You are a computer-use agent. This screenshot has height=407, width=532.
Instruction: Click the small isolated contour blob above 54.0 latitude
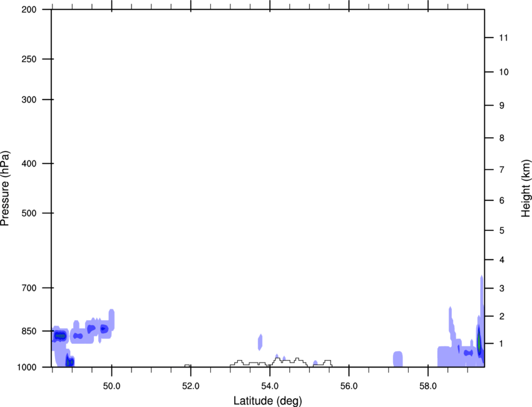click(x=260, y=342)
